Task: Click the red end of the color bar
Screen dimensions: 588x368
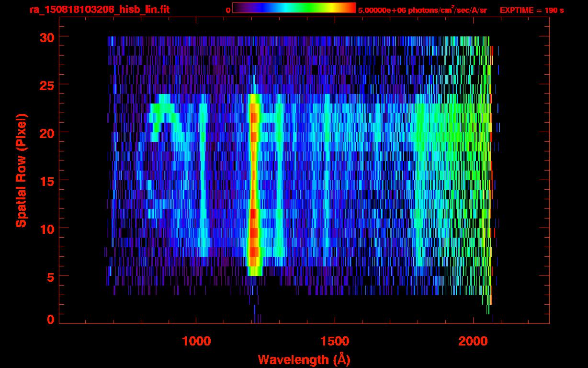Action: [350, 8]
